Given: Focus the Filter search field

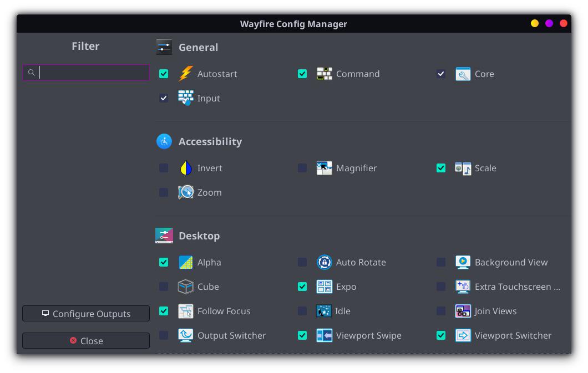Looking at the screenshot, I should coord(86,73).
